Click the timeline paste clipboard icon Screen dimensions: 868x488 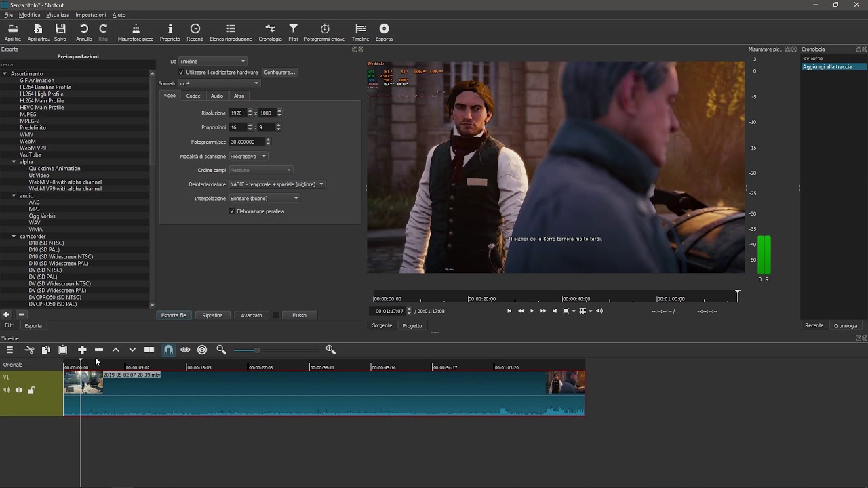(62, 350)
